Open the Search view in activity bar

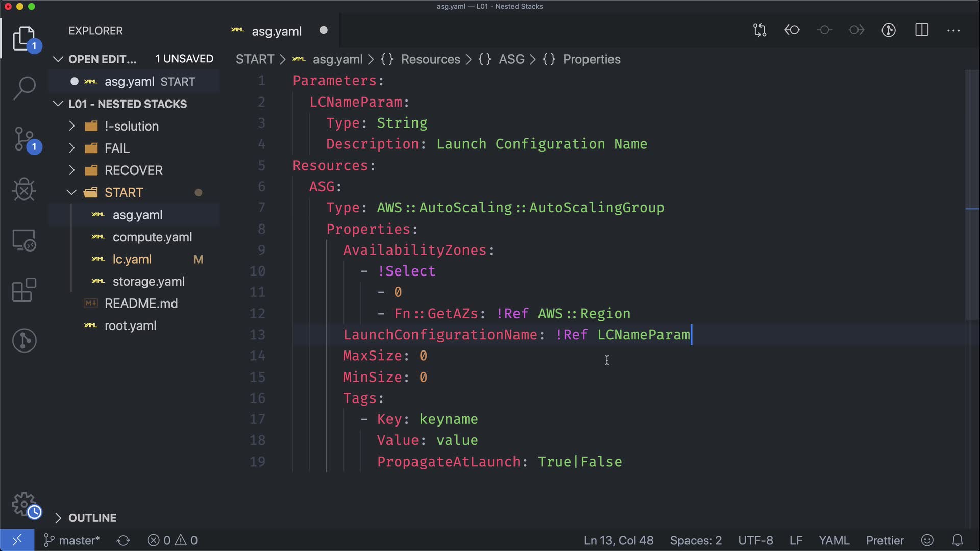pos(24,88)
